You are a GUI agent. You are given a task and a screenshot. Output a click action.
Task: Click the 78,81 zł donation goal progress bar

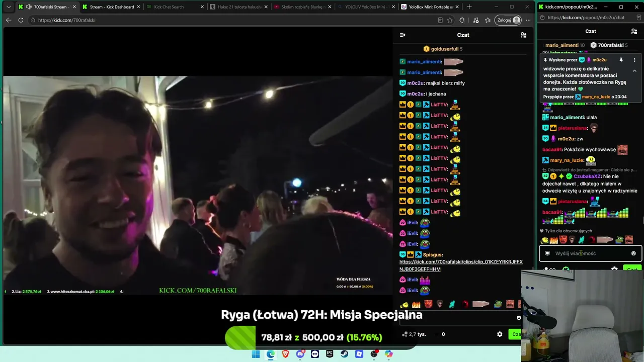pyautogui.click(x=321, y=337)
